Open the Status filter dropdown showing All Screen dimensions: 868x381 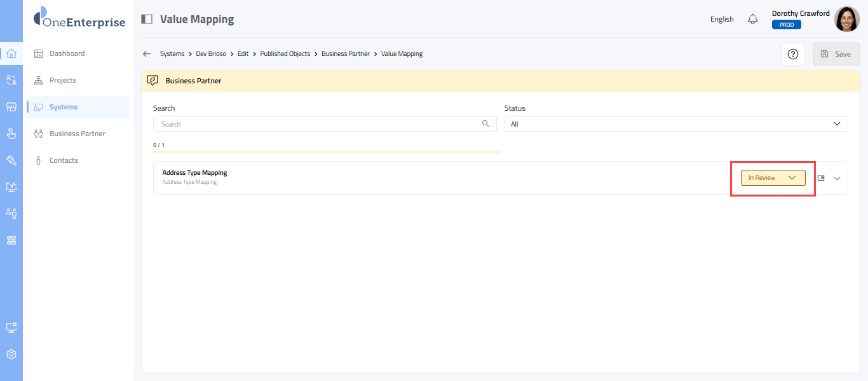tap(675, 124)
